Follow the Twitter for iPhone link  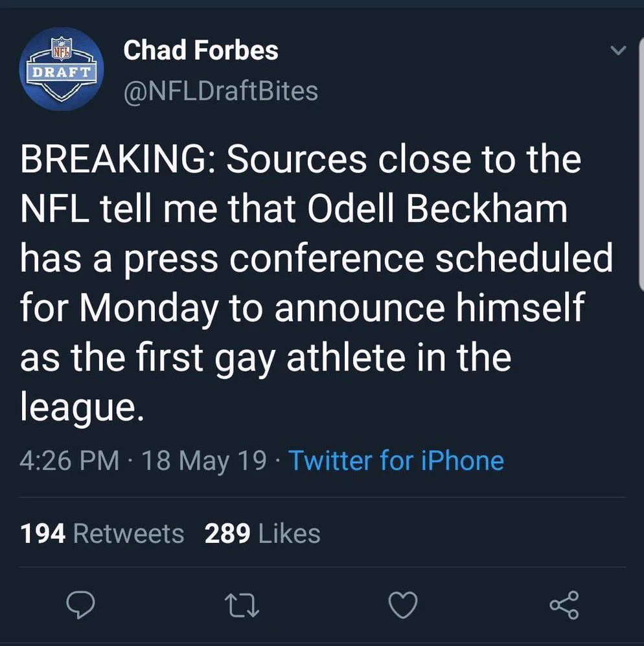coord(396,460)
